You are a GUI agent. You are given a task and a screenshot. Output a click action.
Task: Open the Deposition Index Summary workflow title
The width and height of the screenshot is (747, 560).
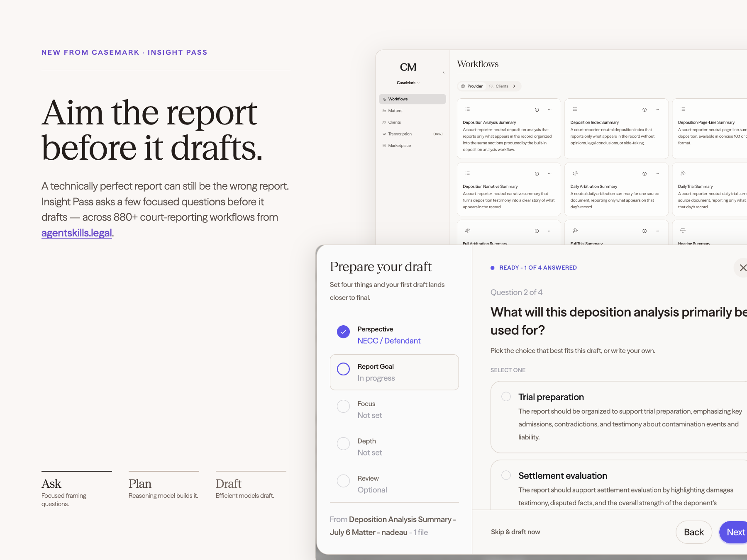tap(594, 122)
